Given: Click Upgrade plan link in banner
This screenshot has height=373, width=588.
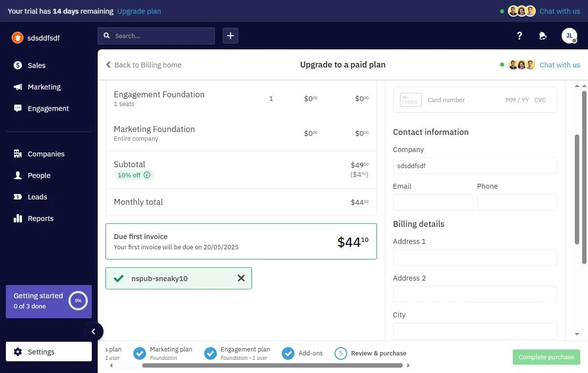Looking at the screenshot, I should [139, 11].
